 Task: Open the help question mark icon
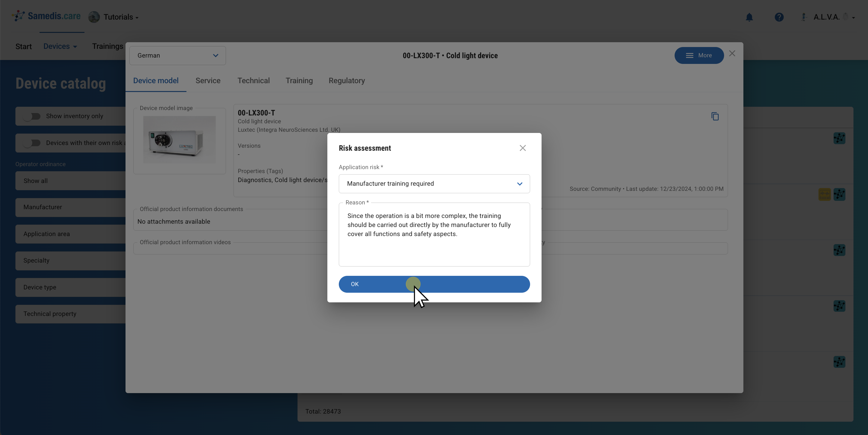[779, 17]
